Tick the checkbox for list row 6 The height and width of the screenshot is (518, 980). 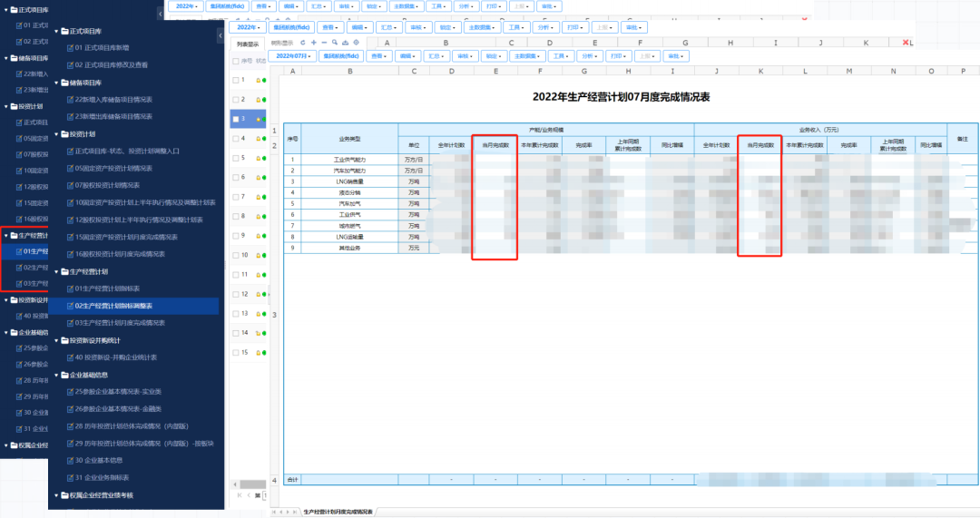tap(236, 178)
